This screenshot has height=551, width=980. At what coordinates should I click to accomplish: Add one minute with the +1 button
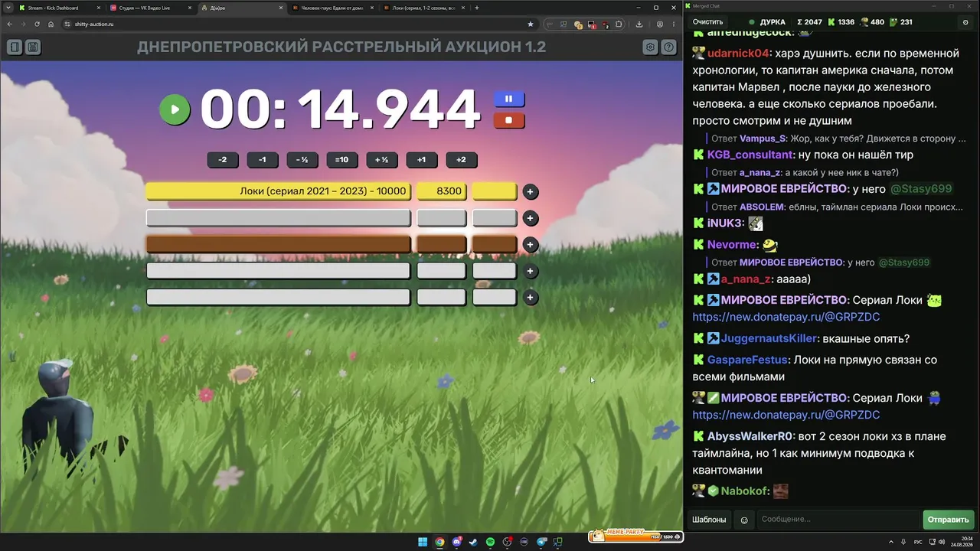pos(421,160)
